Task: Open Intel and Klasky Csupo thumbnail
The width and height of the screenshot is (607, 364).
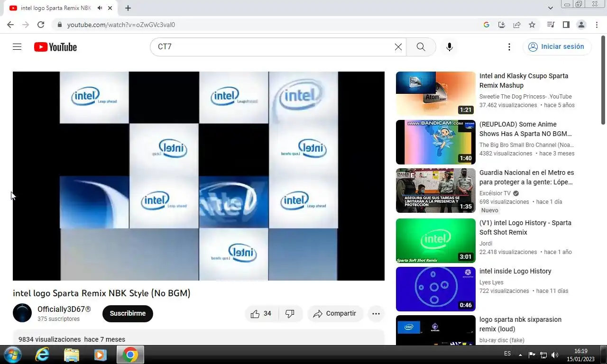Action: coord(436,94)
